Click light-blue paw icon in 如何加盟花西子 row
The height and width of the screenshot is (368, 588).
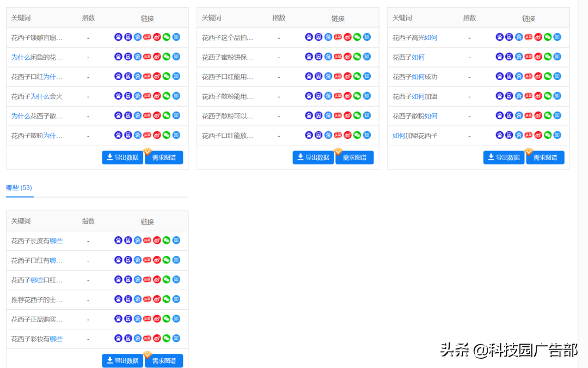pyautogui.click(x=519, y=135)
